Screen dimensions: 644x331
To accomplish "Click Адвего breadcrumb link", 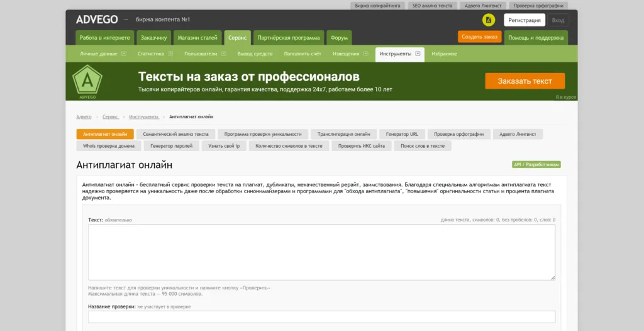I will [x=84, y=117].
